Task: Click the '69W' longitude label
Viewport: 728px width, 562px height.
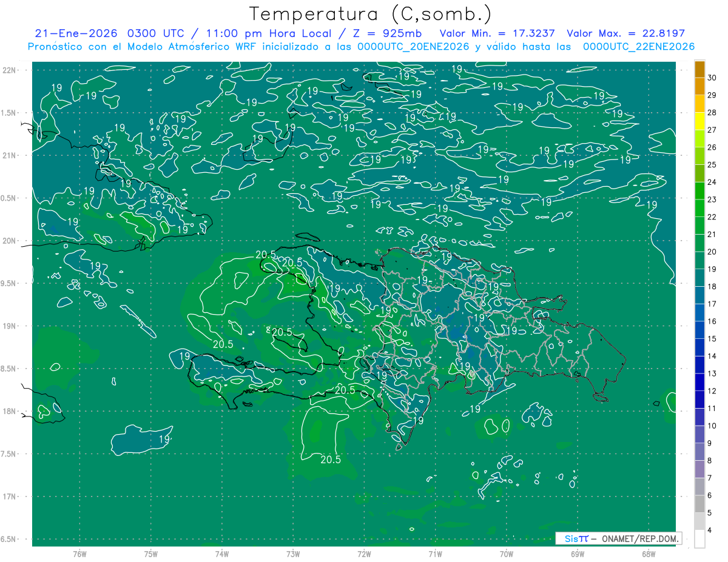Action: [x=578, y=554]
